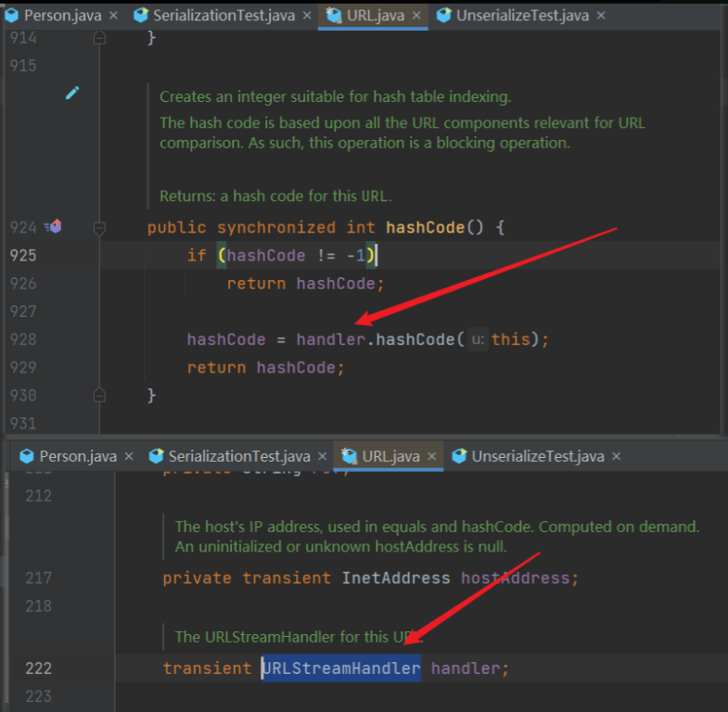This screenshot has height=712, width=728.
Task: Click line number 928 in gutter
Action: [23, 339]
